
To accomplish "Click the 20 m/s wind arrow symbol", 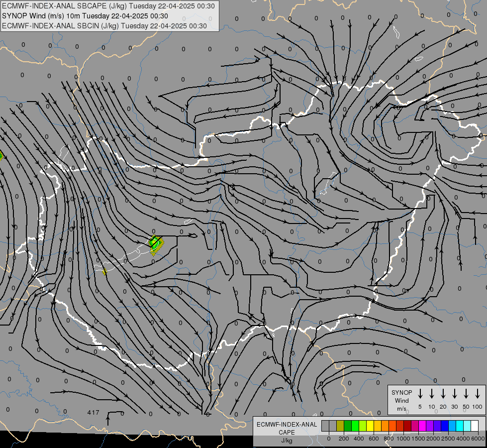I will pyautogui.click(x=443, y=394).
